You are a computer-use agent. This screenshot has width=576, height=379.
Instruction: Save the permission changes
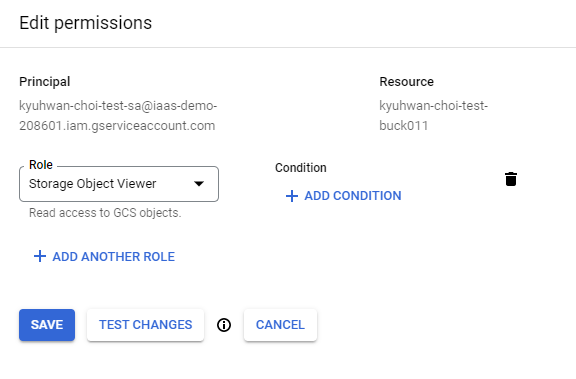pyautogui.click(x=47, y=325)
